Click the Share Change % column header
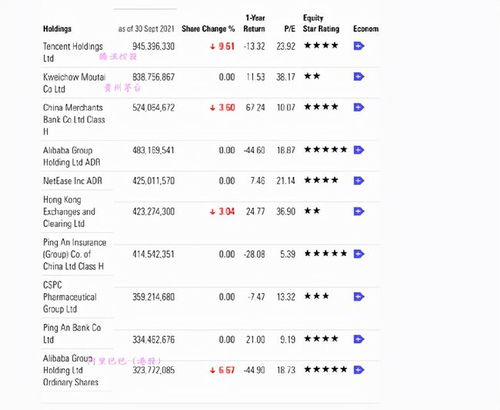 [208, 29]
